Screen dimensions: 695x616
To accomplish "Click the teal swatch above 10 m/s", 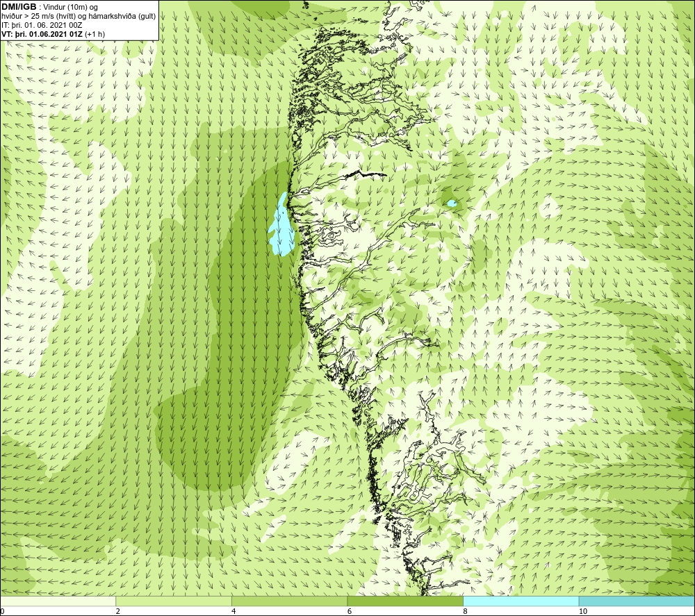I will pyautogui.click(x=637, y=601).
